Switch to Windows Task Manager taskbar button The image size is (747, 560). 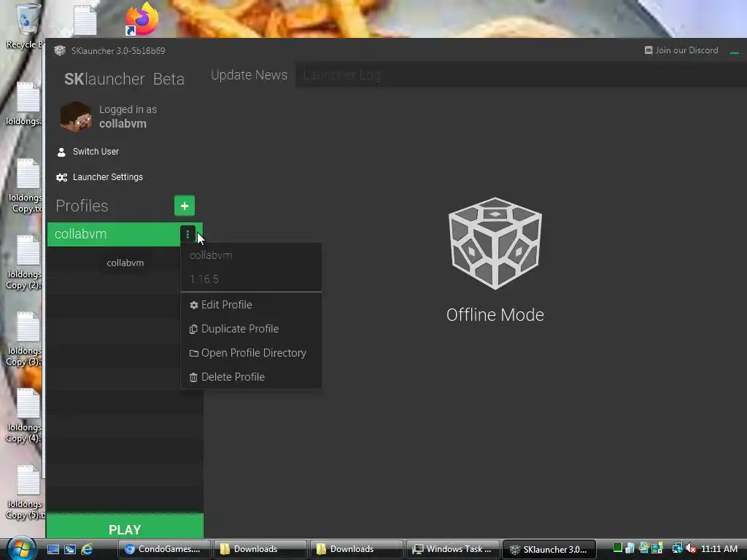point(452,549)
